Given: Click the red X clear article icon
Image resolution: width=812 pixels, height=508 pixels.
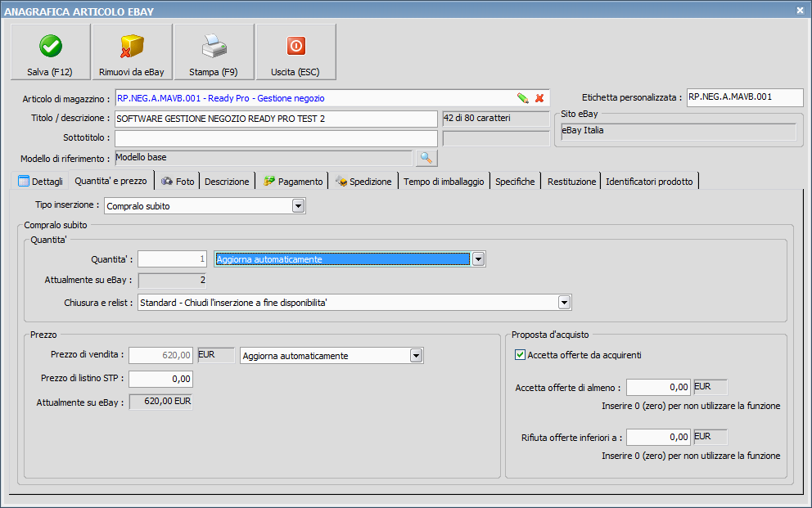Looking at the screenshot, I should [539, 98].
